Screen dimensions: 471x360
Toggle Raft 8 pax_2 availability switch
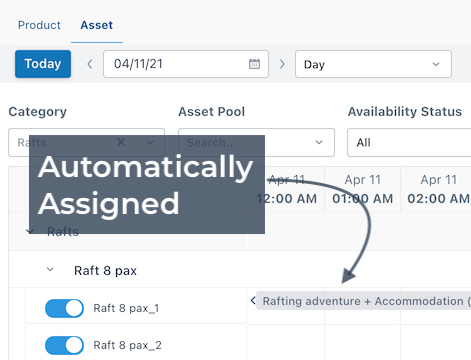click(64, 345)
